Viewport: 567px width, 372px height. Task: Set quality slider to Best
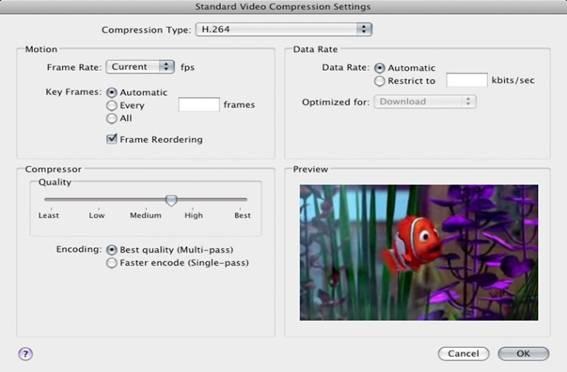coord(242,215)
